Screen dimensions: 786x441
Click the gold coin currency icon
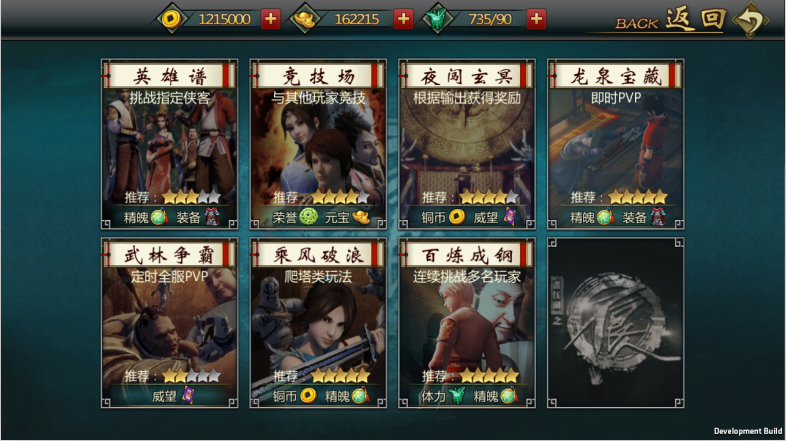pyautogui.click(x=171, y=19)
